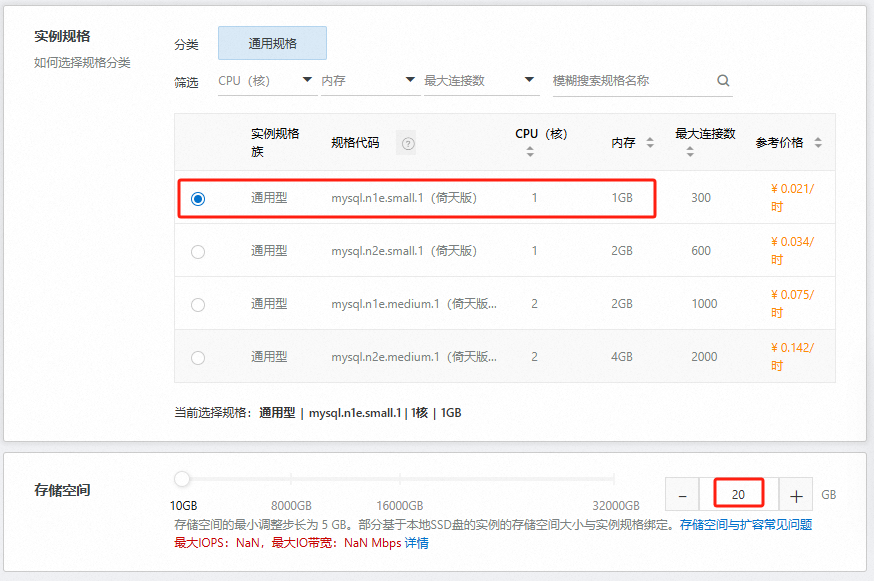Click the storage size input showing 20

tap(739, 495)
